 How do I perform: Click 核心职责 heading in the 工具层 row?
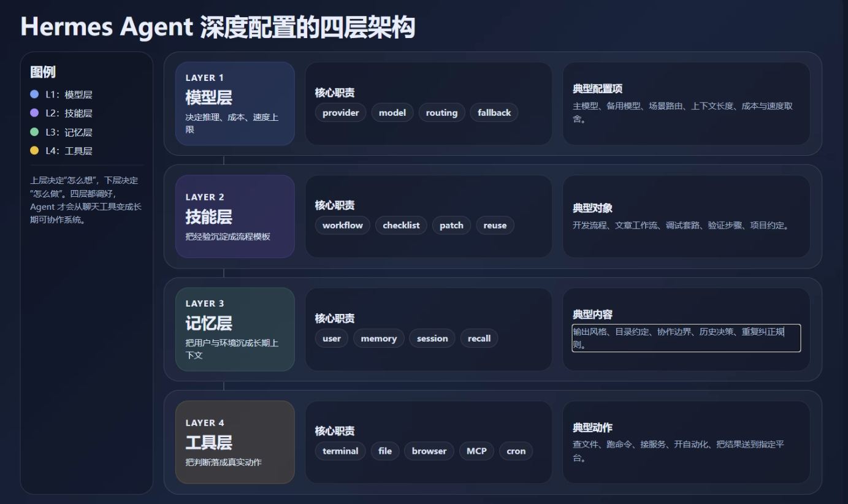[x=335, y=431]
